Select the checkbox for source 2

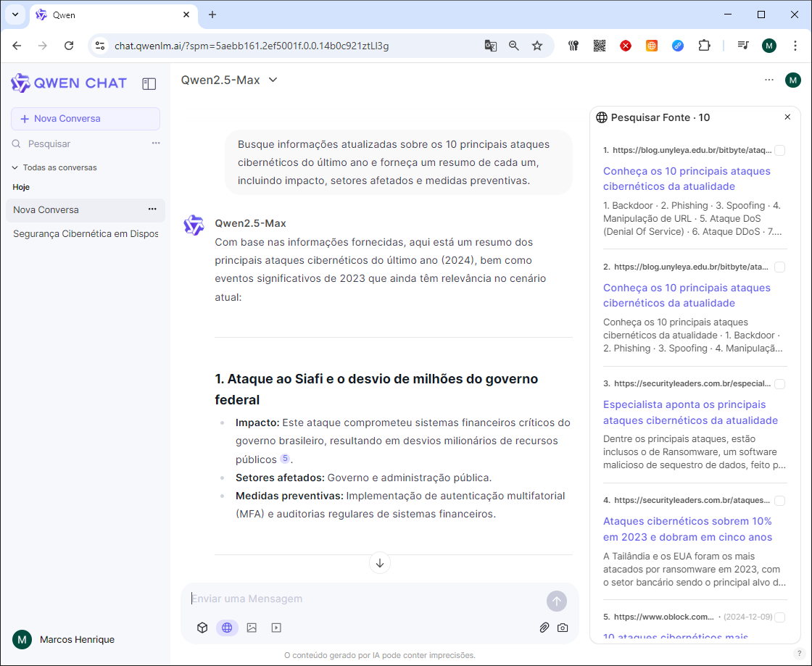(x=780, y=267)
